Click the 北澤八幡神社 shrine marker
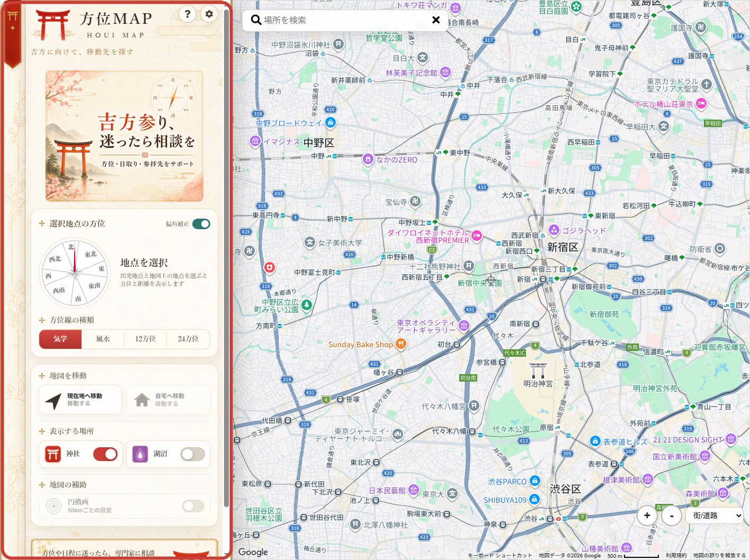Viewport: 750px width, 560px height. point(355,524)
